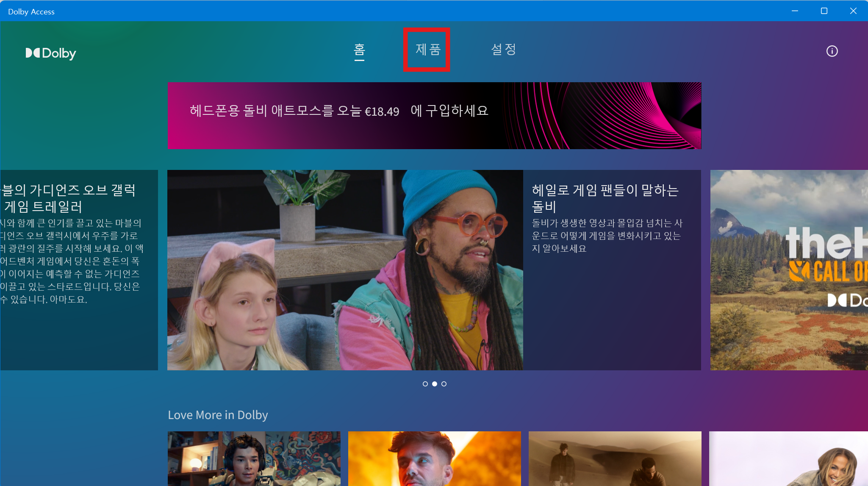Click the Dolby logo

[51, 53]
